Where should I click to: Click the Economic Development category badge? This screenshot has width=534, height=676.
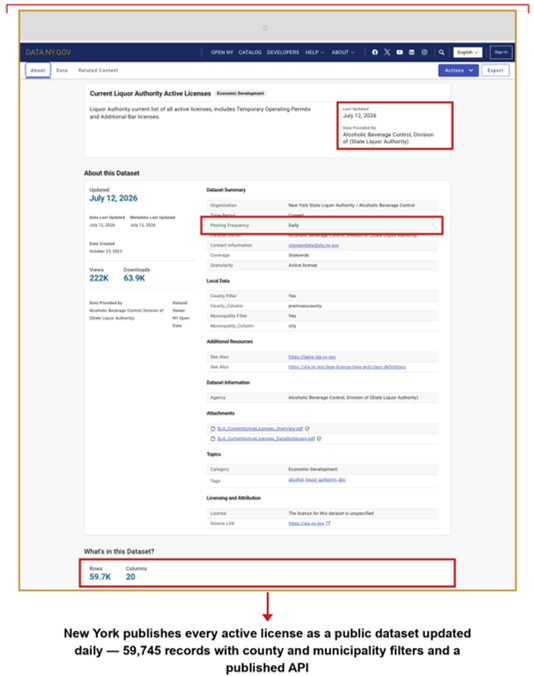[240, 93]
